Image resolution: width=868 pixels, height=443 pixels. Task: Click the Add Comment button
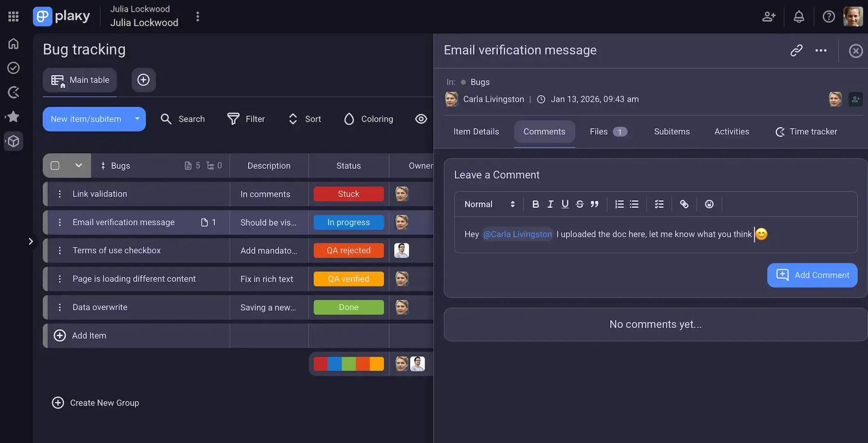click(x=812, y=275)
